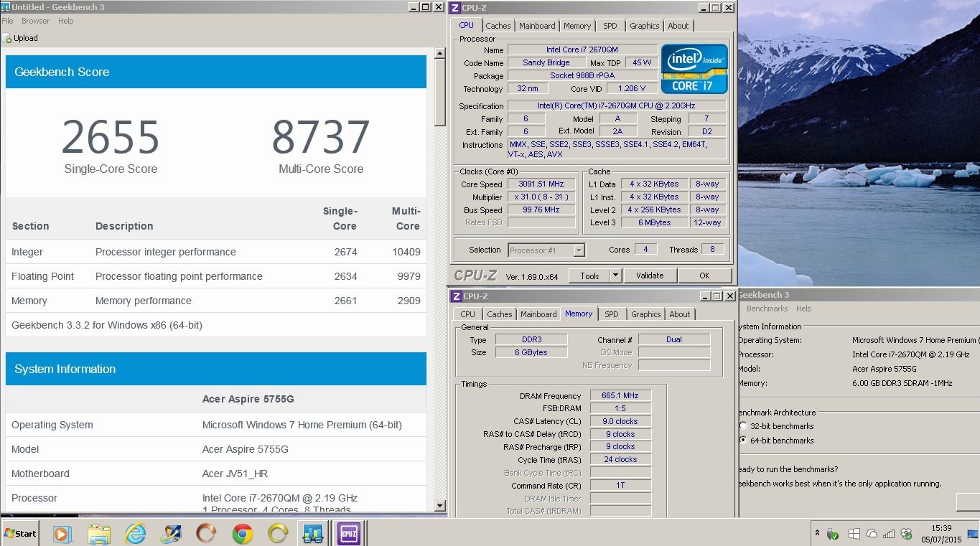Click the Validate button in CPU-Z
Image resolution: width=980 pixels, height=546 pixels.
point(650,276)
